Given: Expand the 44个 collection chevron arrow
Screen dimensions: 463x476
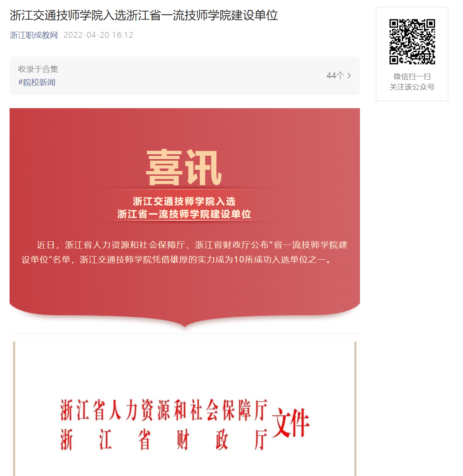Looking at the screenshot, I should tap(349, 75).
